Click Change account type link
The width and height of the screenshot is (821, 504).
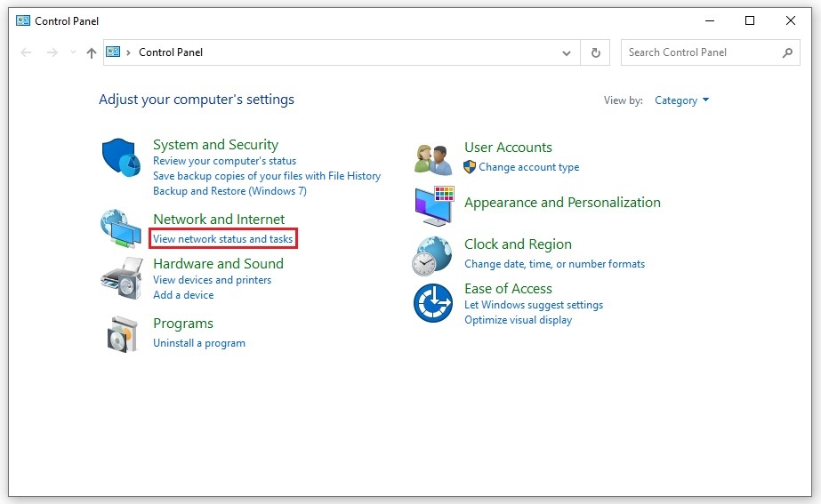coord(528,167)
